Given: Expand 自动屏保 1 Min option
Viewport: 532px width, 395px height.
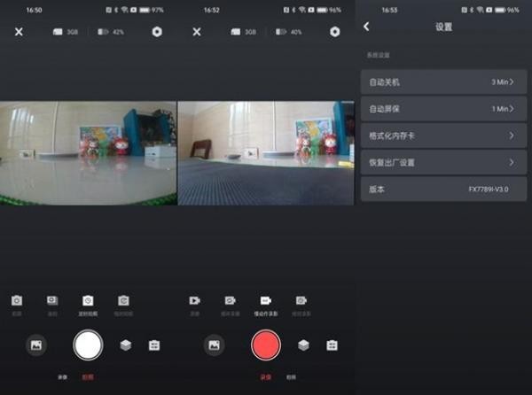Looking at the screenshot, I should coord(443,109).
